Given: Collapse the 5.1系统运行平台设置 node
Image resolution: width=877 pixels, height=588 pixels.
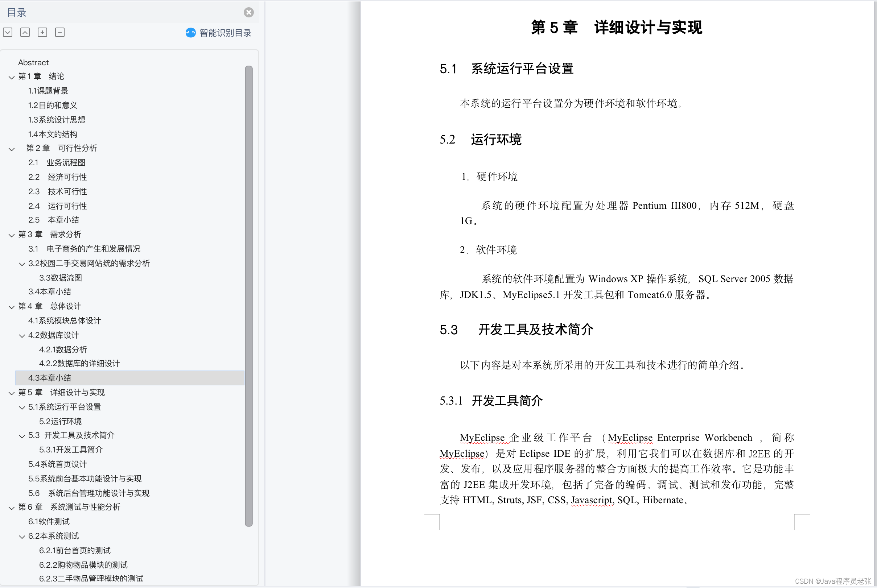Looking at the screenshot, I should pyautogui.click(x=22, y=407).
